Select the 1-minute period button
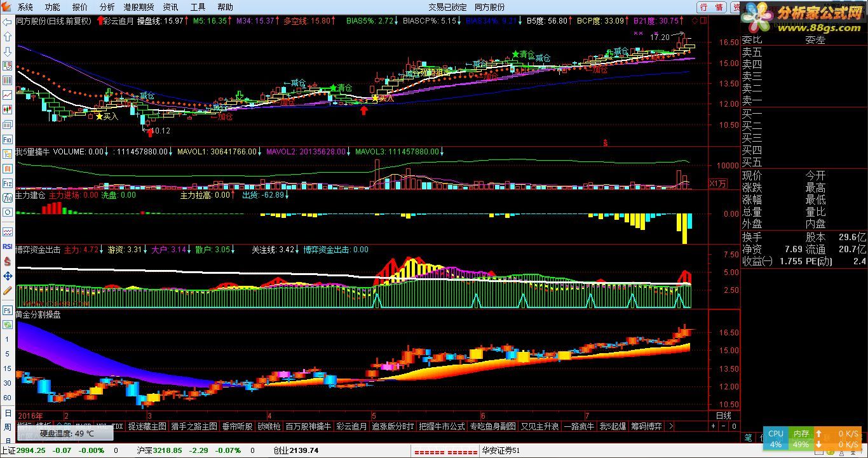Screen dimensions: 868x458 8,339
